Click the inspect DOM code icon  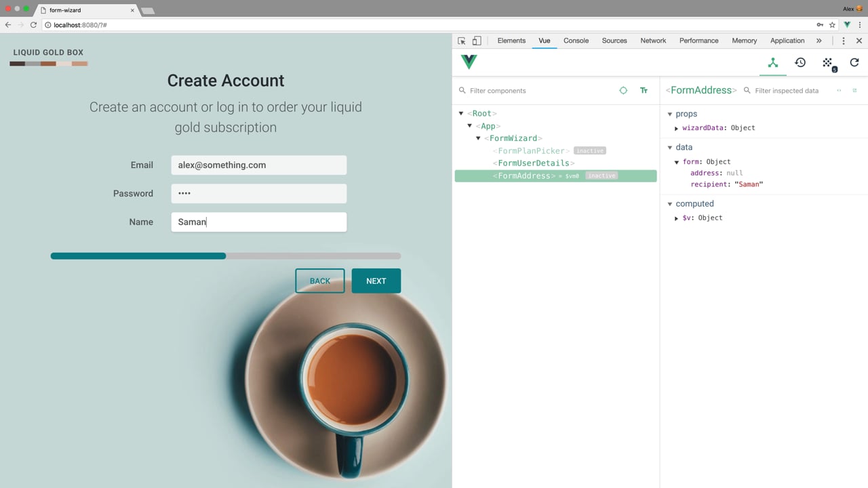click(x=839, y=90)
